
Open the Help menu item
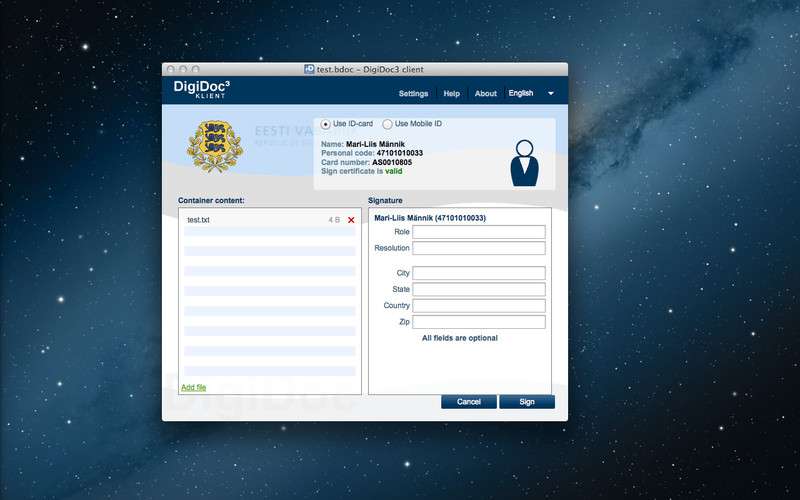pos(452,93)
